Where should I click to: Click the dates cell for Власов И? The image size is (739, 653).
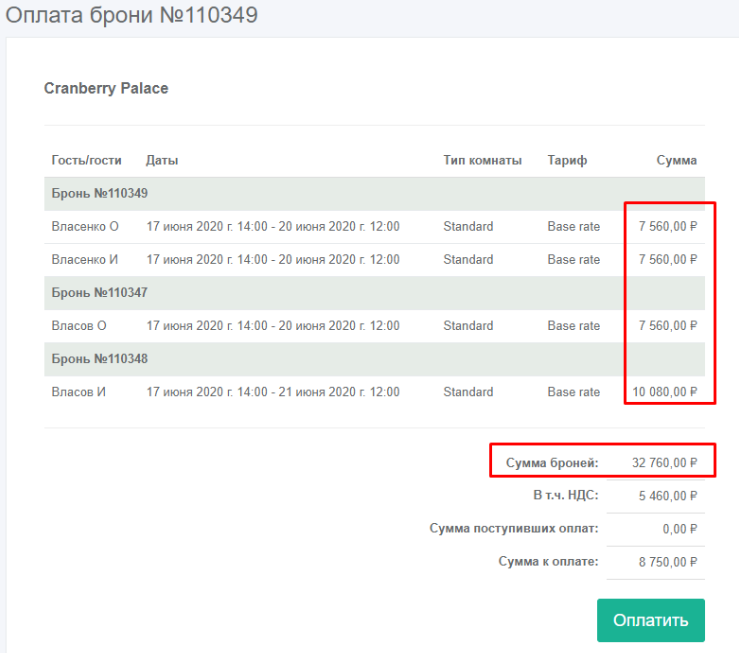[x=273, y=392]
